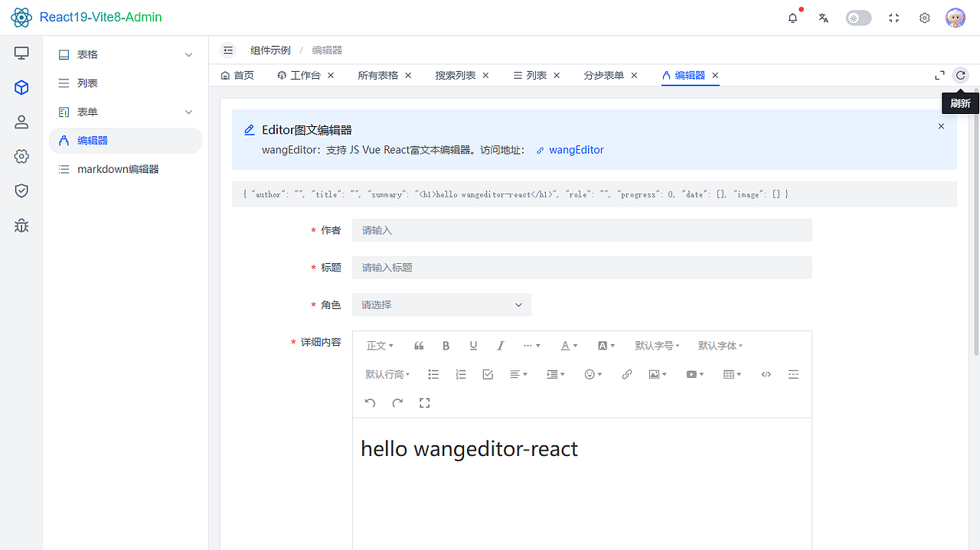The width and height of the screenshot is (980, 550).
Task: Open the 角色 select dropdown
Action: coord(442,304)
